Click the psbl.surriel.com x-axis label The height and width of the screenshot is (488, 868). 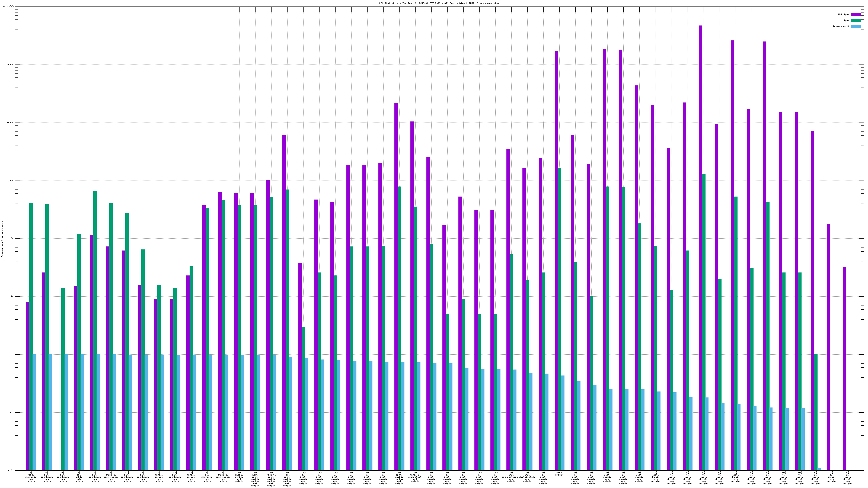point(31,477)
